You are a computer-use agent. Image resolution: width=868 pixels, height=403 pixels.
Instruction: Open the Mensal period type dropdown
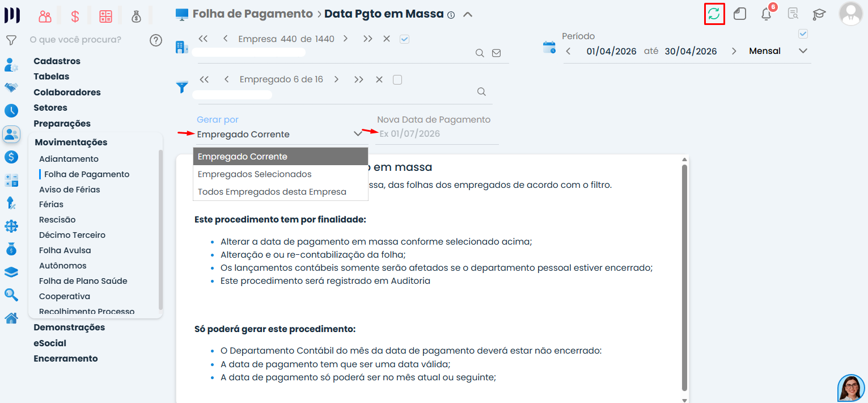[778, 51]
